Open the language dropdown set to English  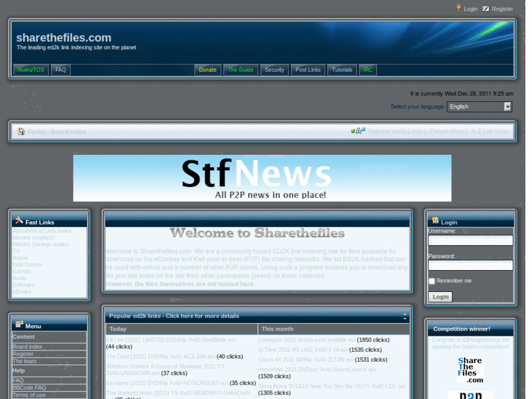[x=479, y=106]
